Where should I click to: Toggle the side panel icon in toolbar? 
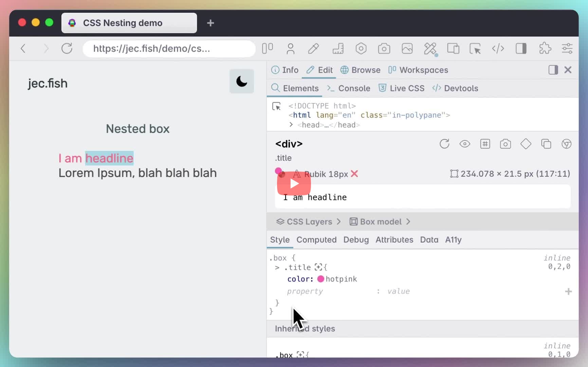point(521,49)
